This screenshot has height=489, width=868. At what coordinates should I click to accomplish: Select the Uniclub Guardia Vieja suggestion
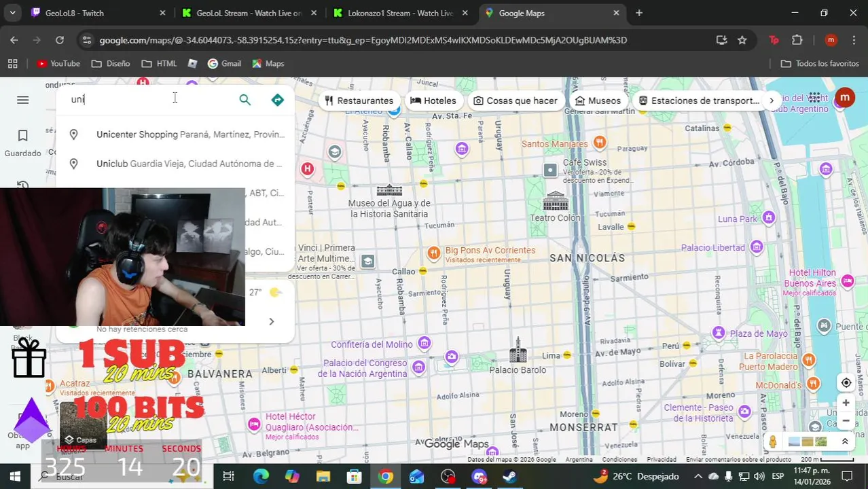click(x=176, y=164)
